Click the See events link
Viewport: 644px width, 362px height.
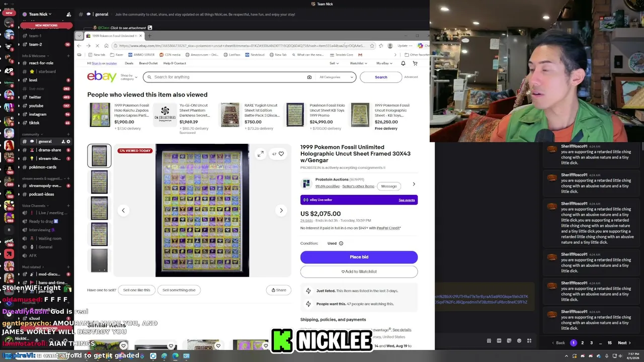click(407, 200)
